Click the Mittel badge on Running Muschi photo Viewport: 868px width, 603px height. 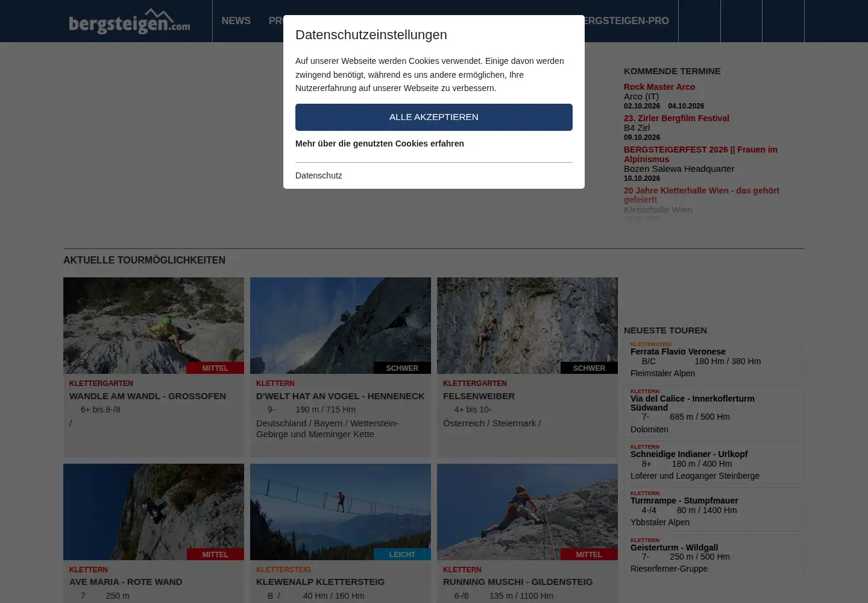pos(589,554)
